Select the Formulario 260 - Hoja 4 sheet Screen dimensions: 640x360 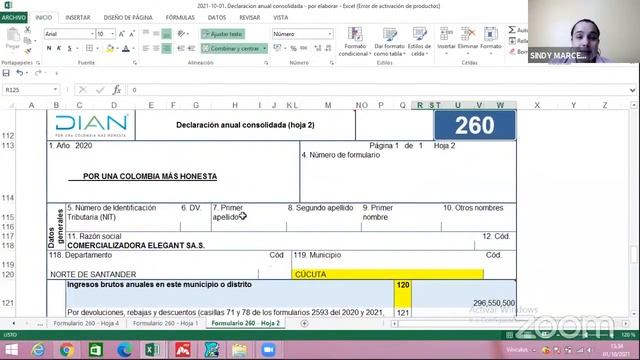(86, 323)
